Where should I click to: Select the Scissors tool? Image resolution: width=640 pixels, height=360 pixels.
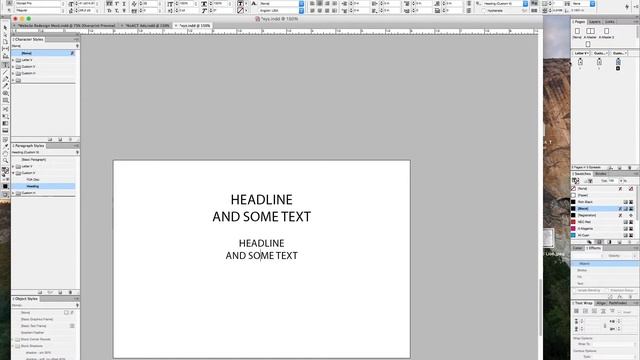pos(5,109)
